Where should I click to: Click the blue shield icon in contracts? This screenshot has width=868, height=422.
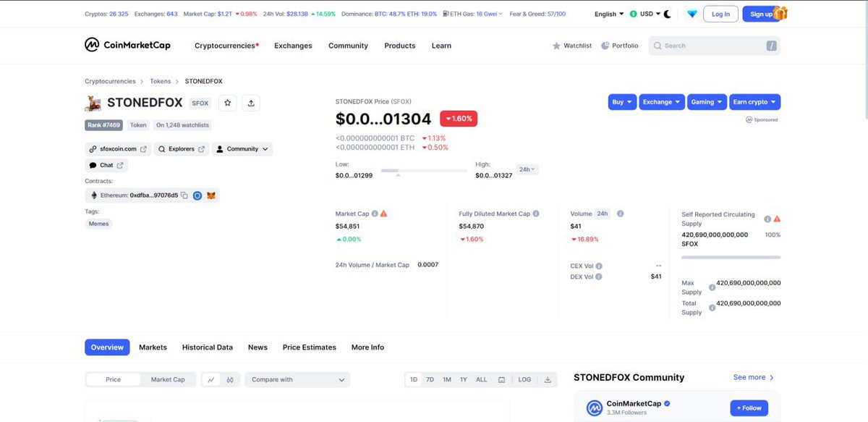coord(197,195)
